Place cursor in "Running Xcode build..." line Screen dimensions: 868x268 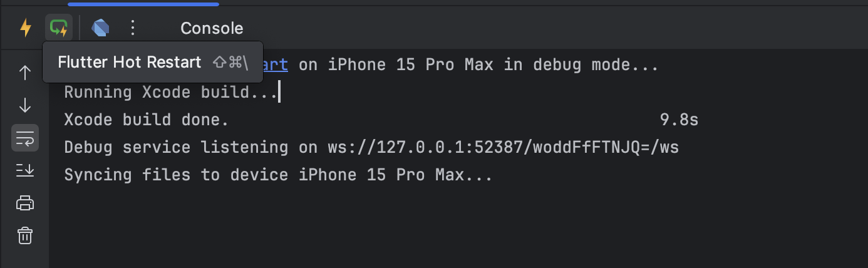(171, 92)
